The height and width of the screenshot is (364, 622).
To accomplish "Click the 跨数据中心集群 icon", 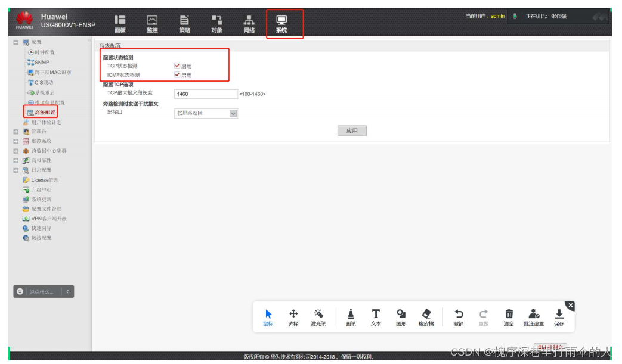I will pos(26,151).
